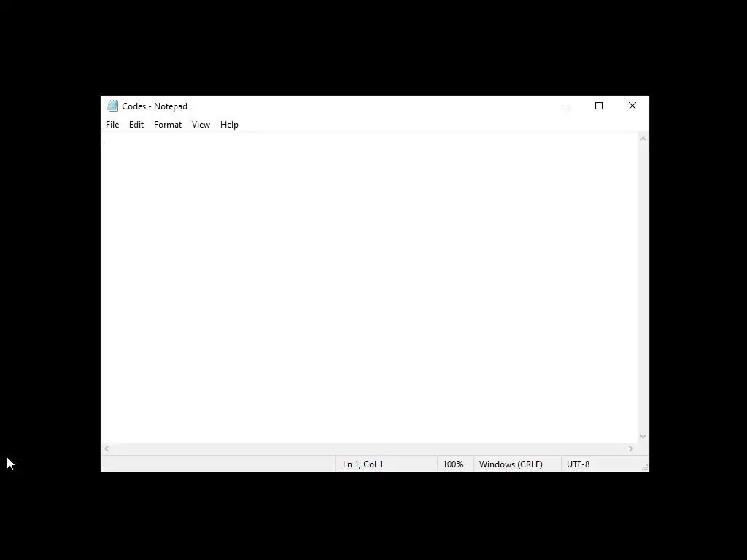Click the horizontal scrollbar right arrow
The width and height of the screenshot is (747, 560).
point(631,448)
